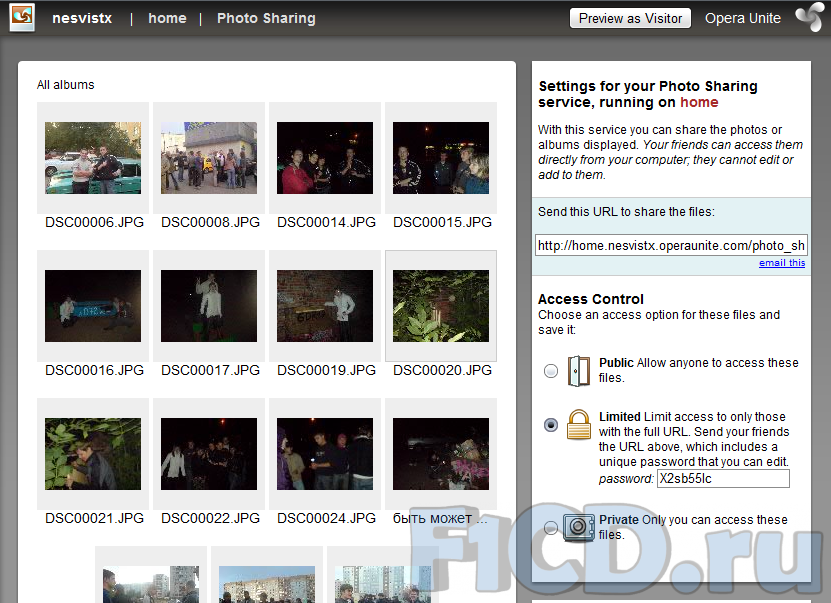Click the red home link in settings heading

coord(699,102)
